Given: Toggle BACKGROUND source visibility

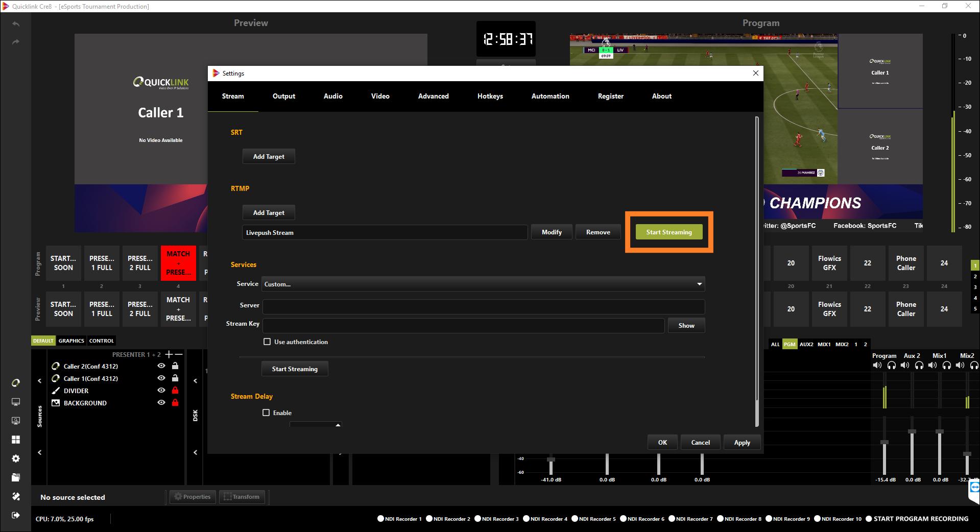Looking at the screenshot, I should coord(161,403).
